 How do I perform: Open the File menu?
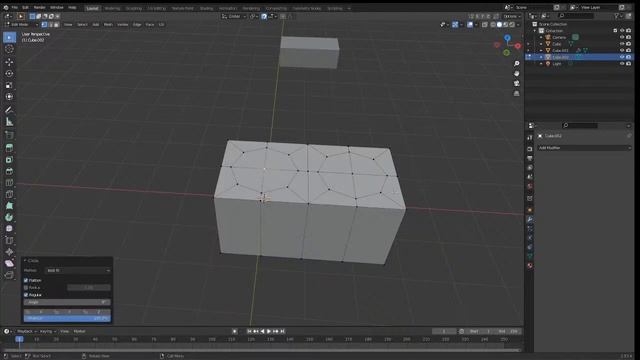15,8
